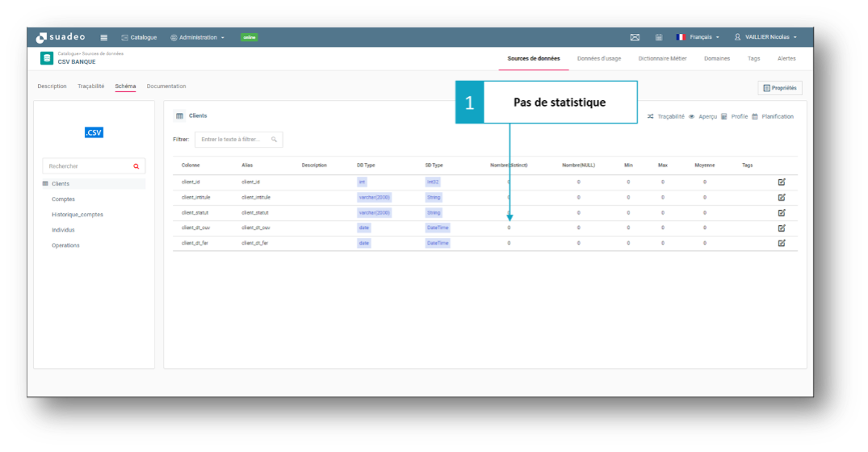The height and width of the screenshot is (452, 868).
Task: Click the filter magnifier icon
Action: (274, 140)
